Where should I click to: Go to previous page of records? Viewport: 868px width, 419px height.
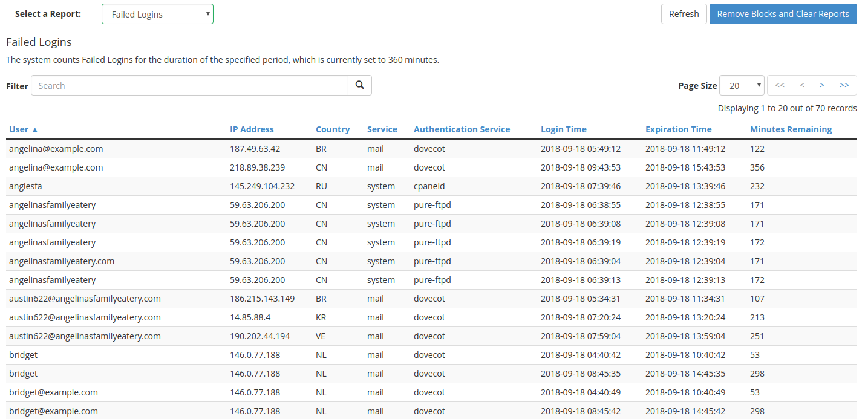coord(801,85)
